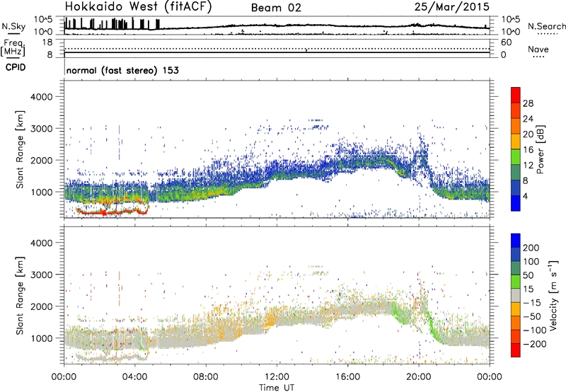Pick the light green segment of power colorbar

[516, 157]
